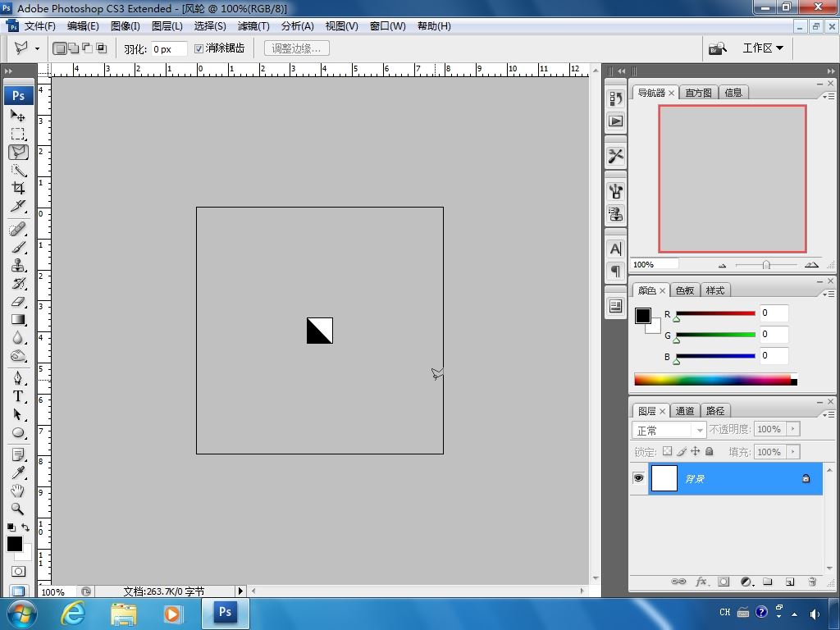
Task: Click the delete layer trash icon
Action: 812,582
